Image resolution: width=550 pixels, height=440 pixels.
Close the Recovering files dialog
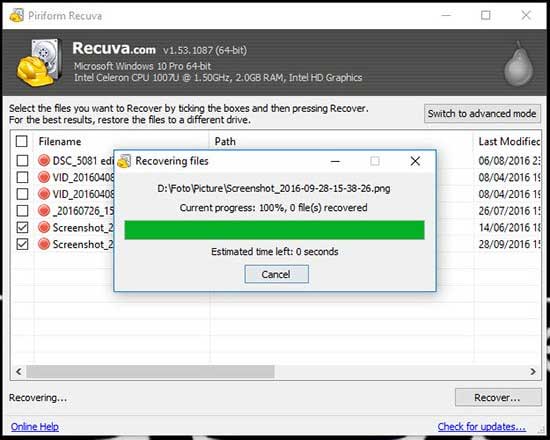tap(415, 161)
